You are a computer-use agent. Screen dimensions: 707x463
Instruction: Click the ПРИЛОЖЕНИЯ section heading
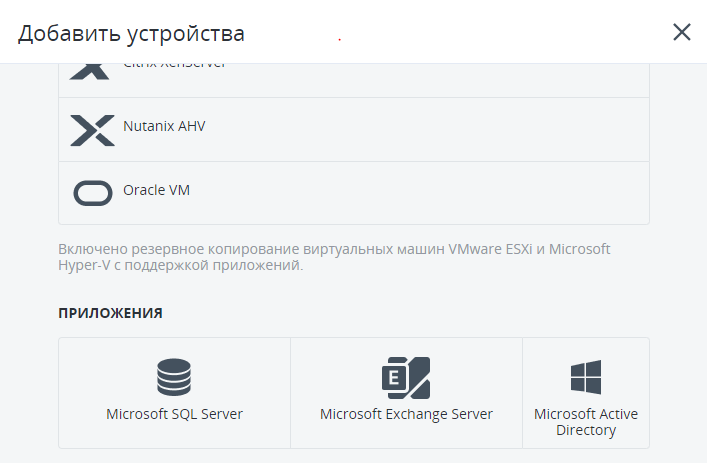(x=110, y=313)
